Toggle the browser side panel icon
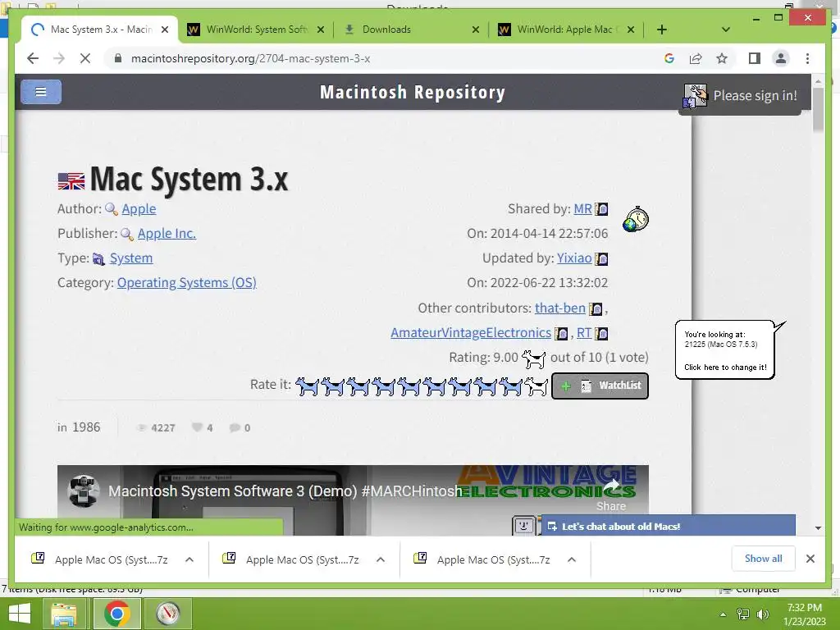 click(x=755, y=58)
